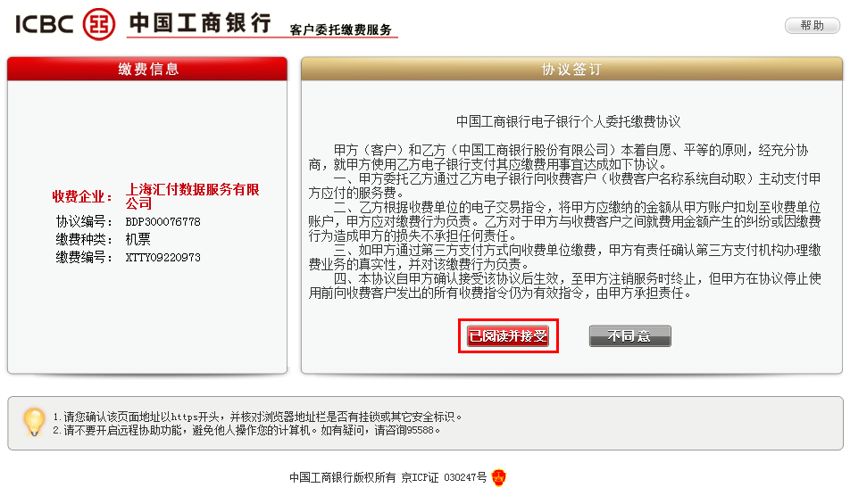This screenshot has height=504, width=850.
Task: Click the payee 上海汇付数据服务有限公司
Action: click(193, 196)
